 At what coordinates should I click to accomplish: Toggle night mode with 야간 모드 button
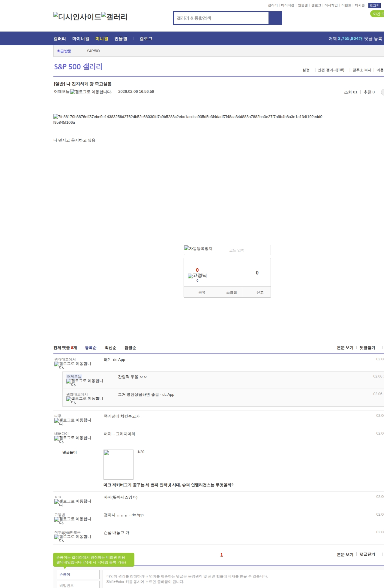pyautogui.click(x=377, y=14)
